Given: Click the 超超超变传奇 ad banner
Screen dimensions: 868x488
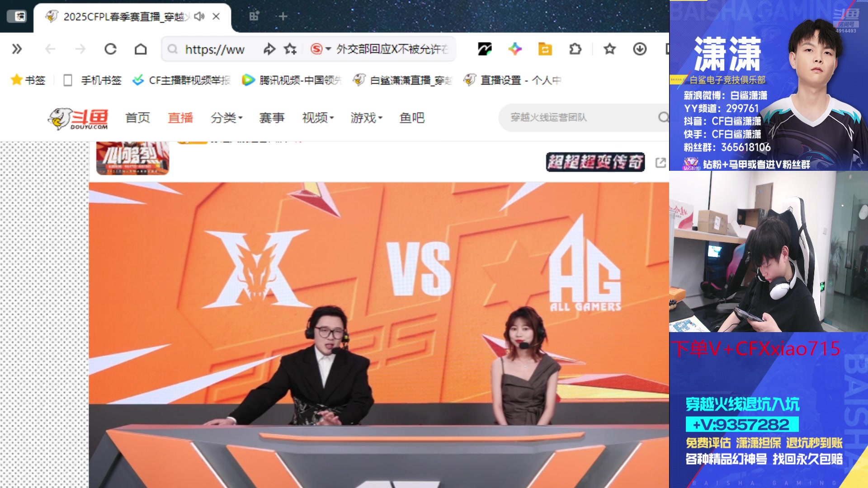Looking at the screenshot, I should [595, 162].
